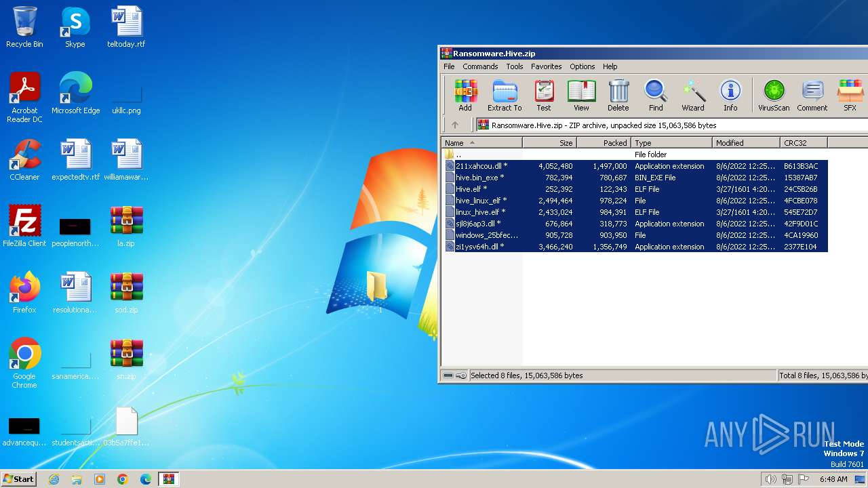Click the taskbar clock 6:48 AM

(x=833, y=479)
